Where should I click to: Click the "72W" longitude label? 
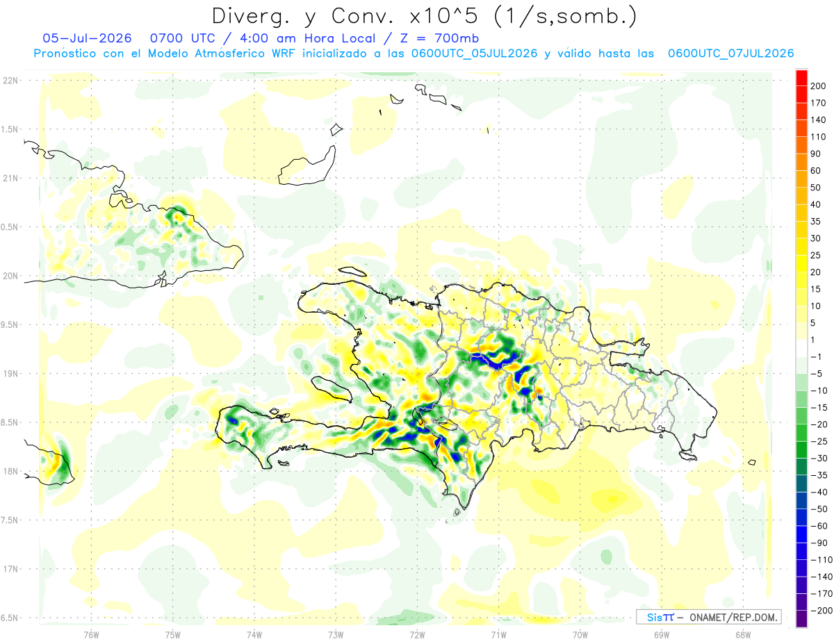pyautogui.click(x=417, y=634)
